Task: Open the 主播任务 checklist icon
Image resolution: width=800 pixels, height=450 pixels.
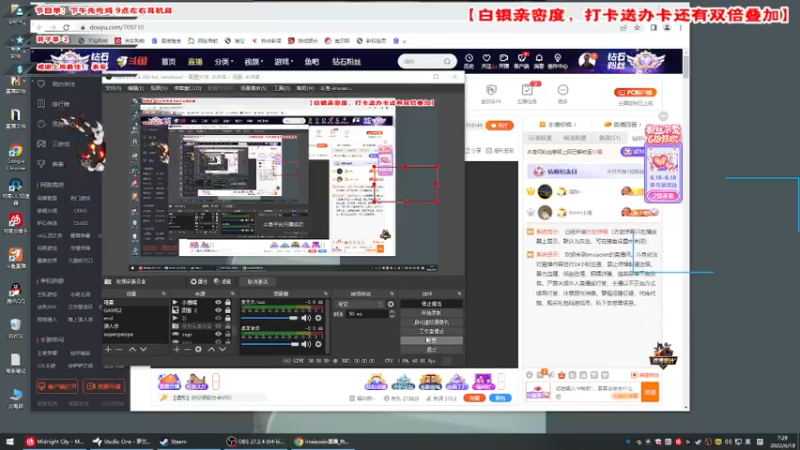Action: coord(527,90)
